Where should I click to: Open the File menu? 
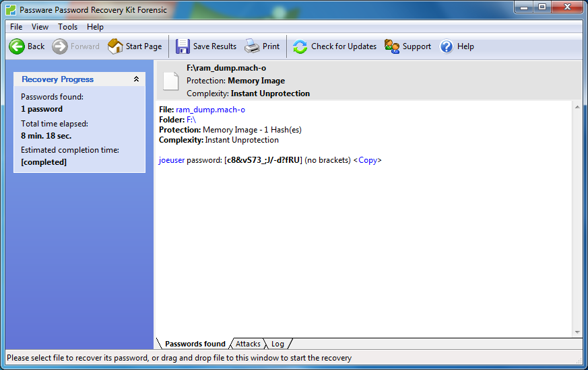(16, 27)
